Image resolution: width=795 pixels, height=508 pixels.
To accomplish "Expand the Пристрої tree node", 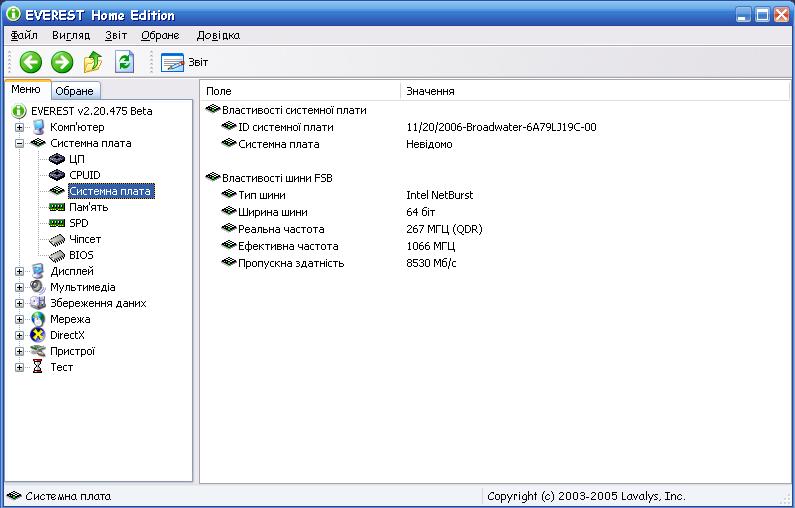I will 19,351.
